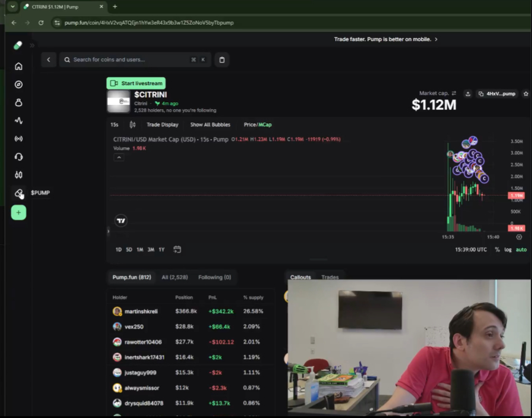This screenshot has height=418, width=532.
Task: Open the Callouts tab
Action: tap(300, 277)
